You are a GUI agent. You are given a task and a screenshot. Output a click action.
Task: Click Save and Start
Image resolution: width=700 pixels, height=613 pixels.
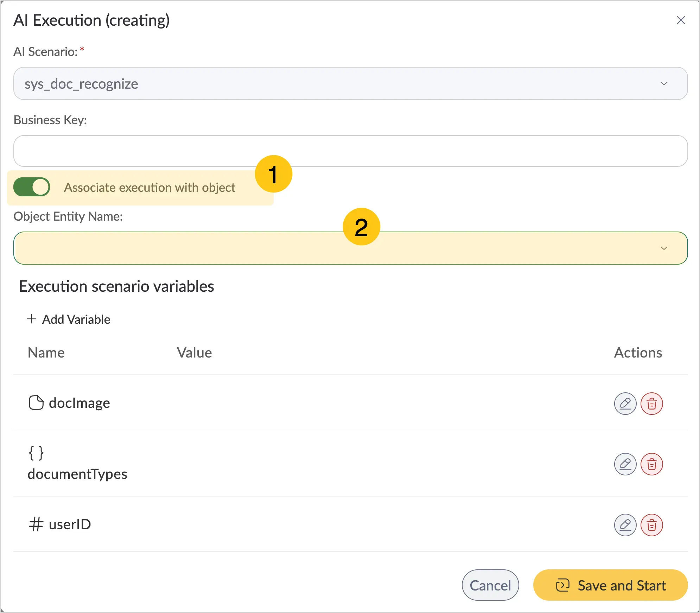(x=610, y=585)
